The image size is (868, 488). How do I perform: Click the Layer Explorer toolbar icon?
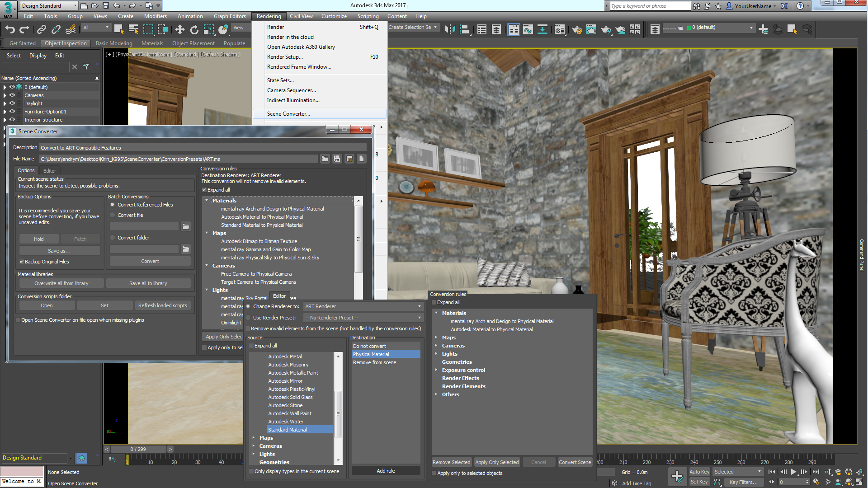click(496, 29)
